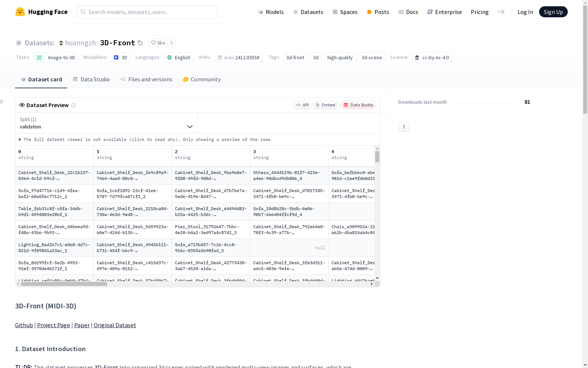The width and height of the screenshot is (588, 368).
Task: Click the table scroll-up arrow
Action: [x=377, y=149]
